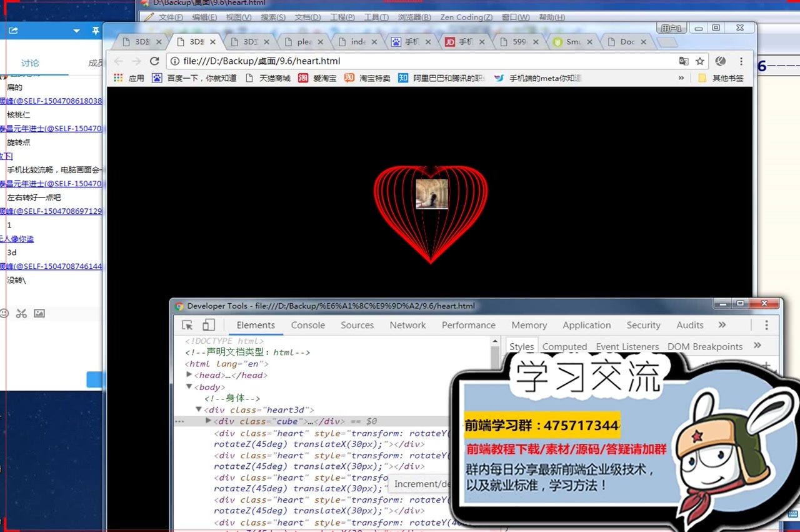Open 编辑(E) menu in editor window
This screenshot has width=800, height=532.
pos(204,17)
